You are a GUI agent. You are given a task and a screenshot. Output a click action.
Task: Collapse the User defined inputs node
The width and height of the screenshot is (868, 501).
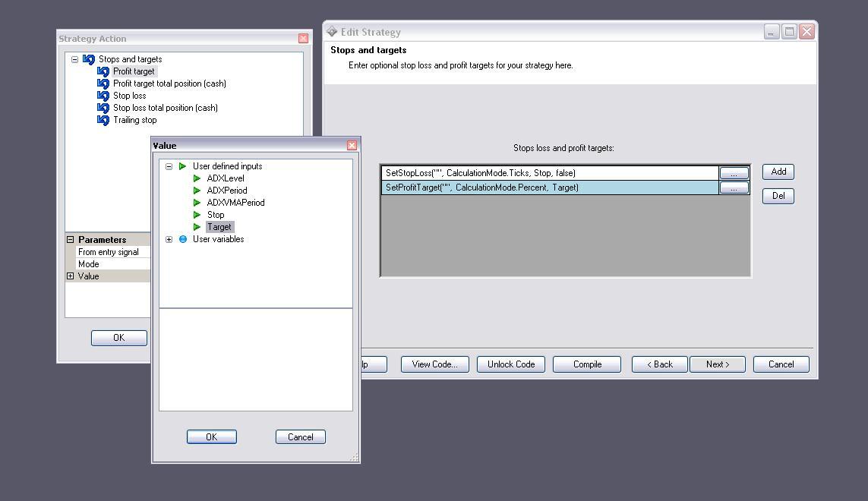tap(169, 166)
